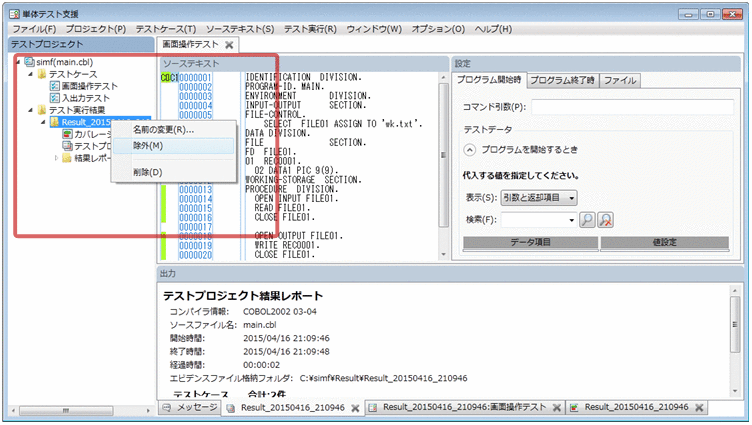Collapse the プログラムを開始するとき section

[x=470, y=150]
